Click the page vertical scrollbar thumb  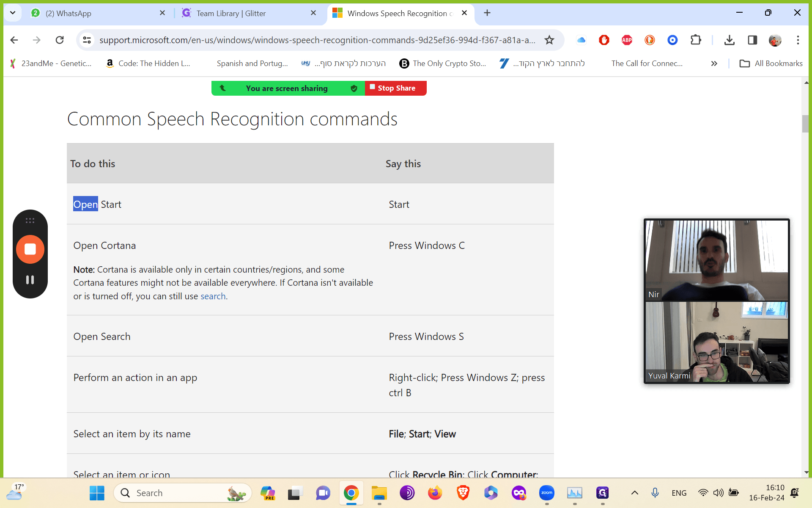pos(806,124)
